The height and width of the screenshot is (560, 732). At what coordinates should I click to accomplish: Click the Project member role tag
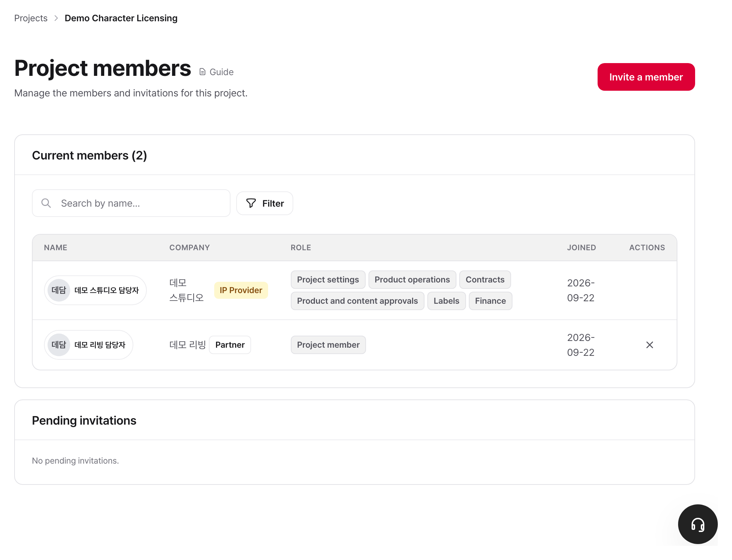click(x=328, y=345)
